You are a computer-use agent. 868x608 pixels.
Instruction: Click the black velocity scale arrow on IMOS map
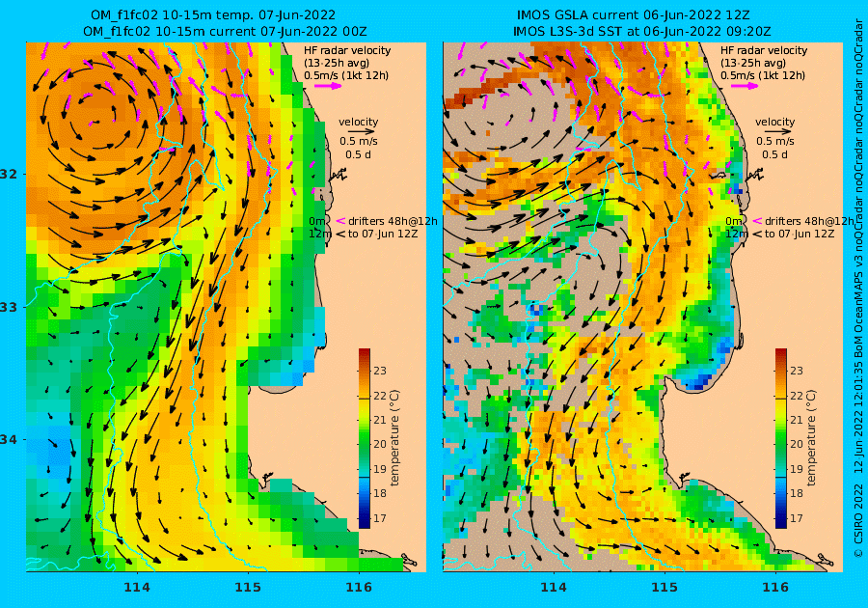tap(775, 131)
